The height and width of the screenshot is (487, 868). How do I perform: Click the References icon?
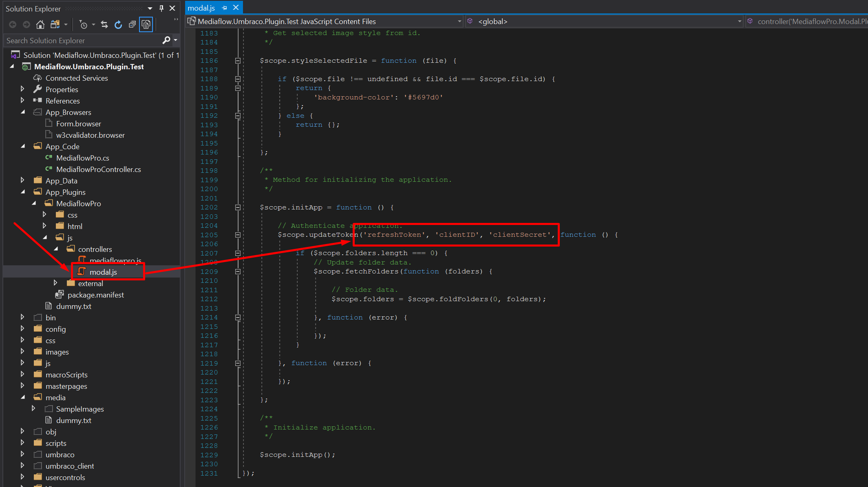(x=38, y=100)
